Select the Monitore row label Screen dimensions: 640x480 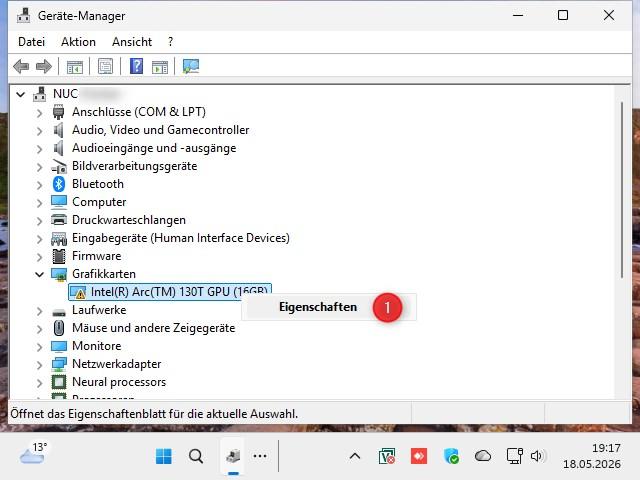[x=97, y=346]
